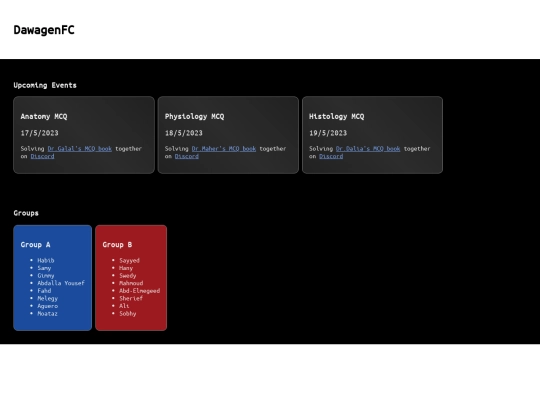
Task: Follow the Discord link in Histology MCQ card
Action: [x=331, y=156]
